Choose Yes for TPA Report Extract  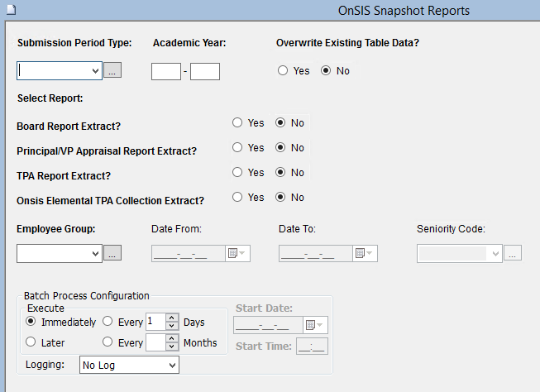(x=237, y=172)
